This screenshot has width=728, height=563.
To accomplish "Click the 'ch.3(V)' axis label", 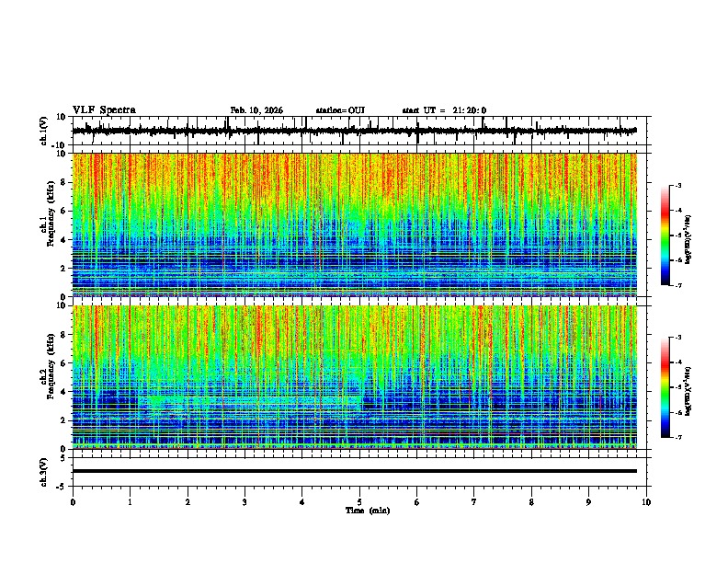I will (44, 472).
